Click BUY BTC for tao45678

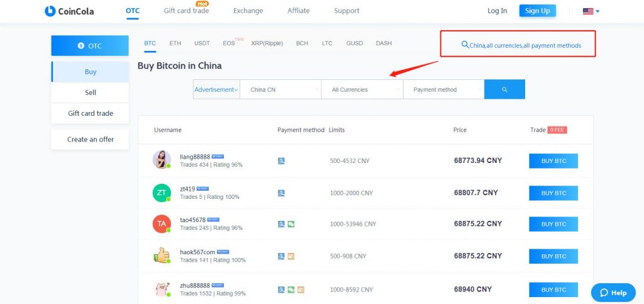click(553, 224)
